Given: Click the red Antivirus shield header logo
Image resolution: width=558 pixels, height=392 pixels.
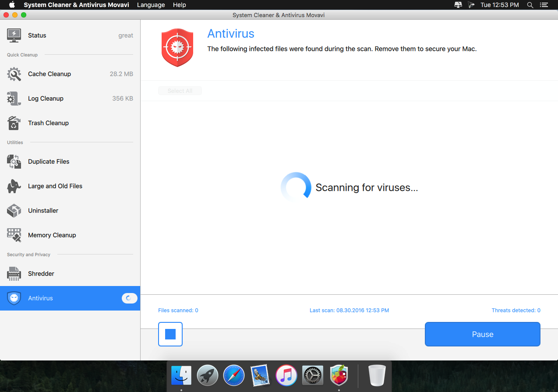Looking at the screenshot, I should tap(177, 47).
